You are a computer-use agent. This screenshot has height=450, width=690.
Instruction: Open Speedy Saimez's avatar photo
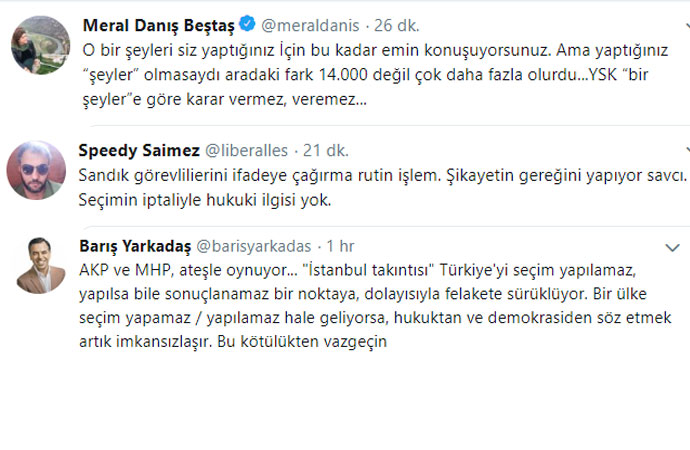[x=38, y=169]
